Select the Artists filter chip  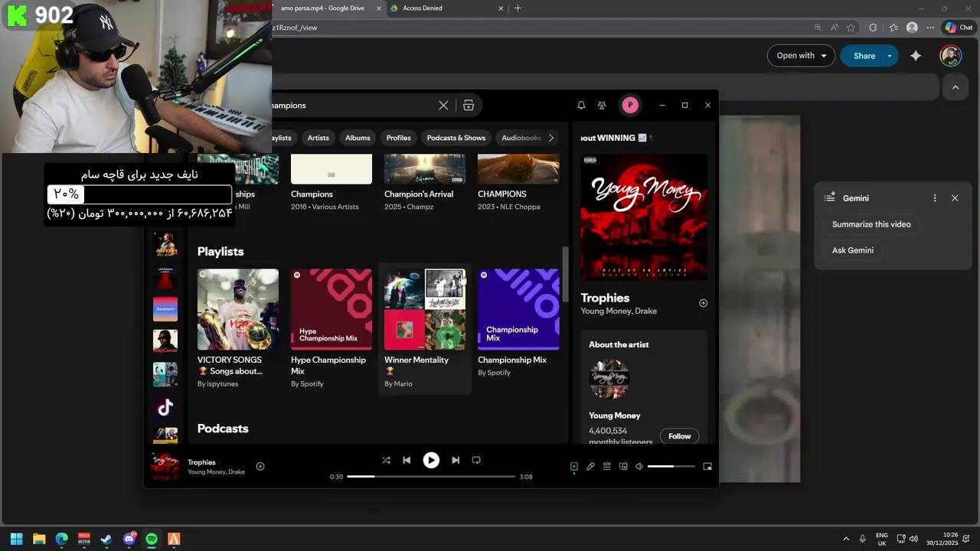[318, 138]
